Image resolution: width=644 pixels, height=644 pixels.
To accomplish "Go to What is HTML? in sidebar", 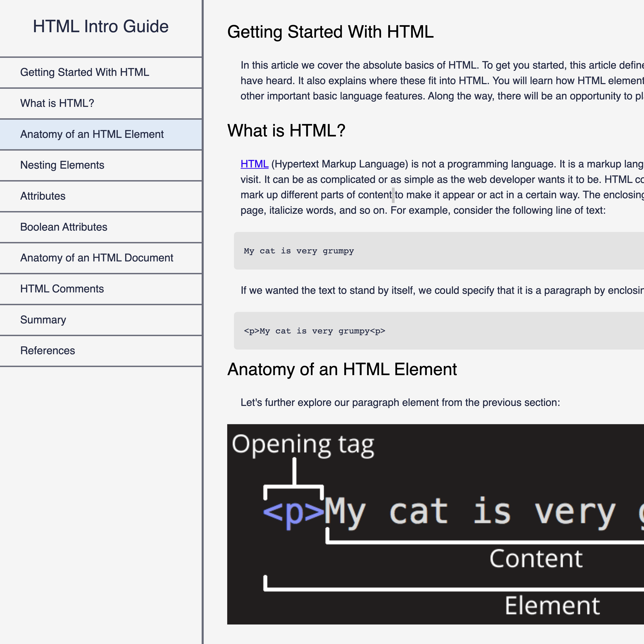I will point(101,103).
